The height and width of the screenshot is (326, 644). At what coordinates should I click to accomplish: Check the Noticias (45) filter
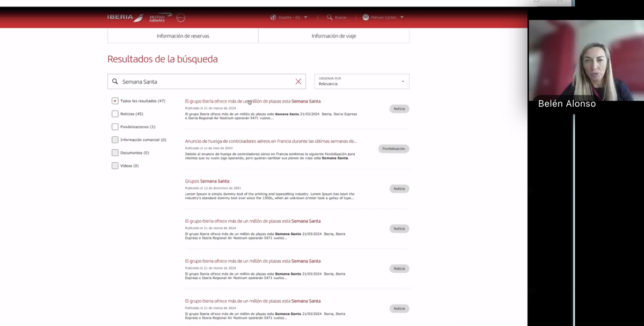(x=115, y=114)
